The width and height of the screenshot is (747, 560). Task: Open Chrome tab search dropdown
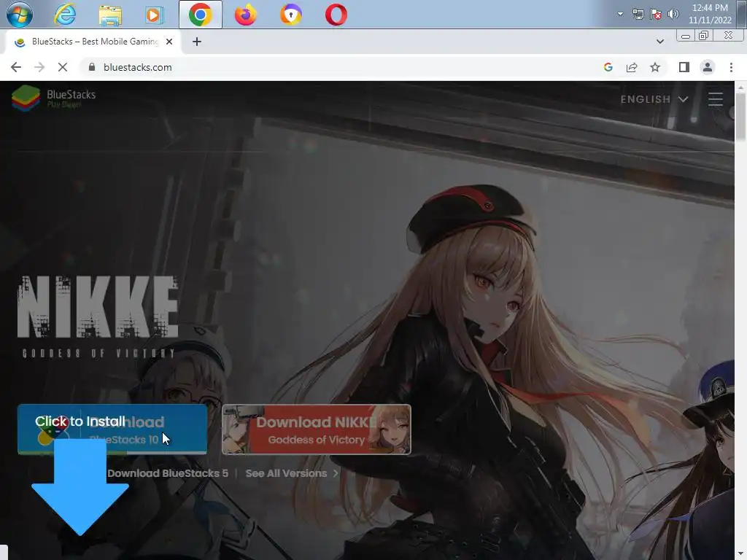click(x=659, y=42)
